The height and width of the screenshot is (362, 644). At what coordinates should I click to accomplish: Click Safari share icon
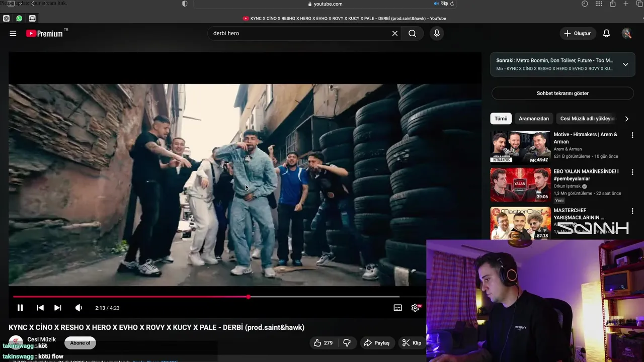click(612, 4)
